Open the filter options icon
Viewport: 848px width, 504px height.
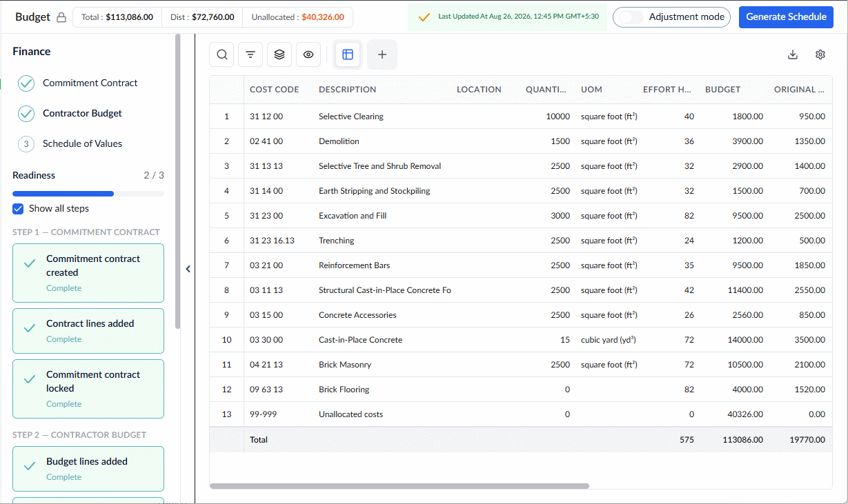[x=250, y=54]
